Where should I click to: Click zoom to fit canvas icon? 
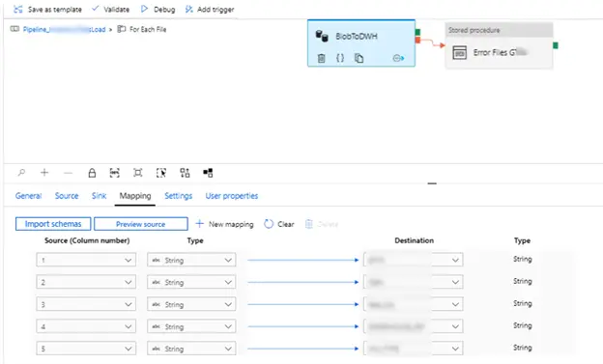pyautogui.click(x=137, y=173)
